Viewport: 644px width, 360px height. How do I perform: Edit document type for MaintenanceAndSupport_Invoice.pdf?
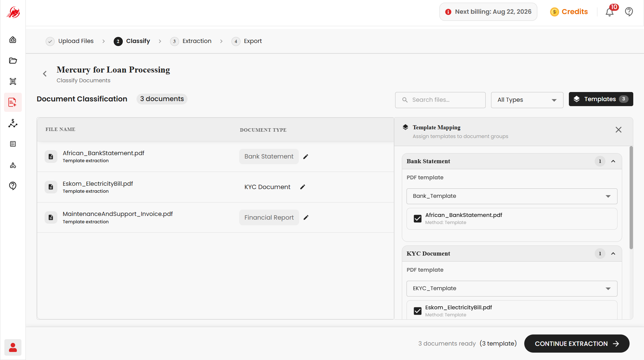click(306, 218)
